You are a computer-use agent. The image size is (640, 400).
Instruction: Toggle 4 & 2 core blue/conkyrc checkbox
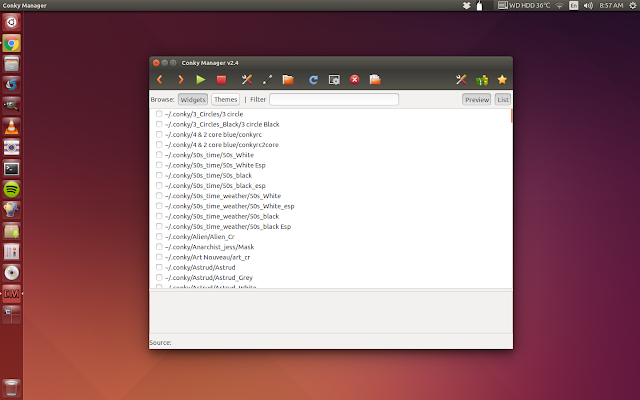(159, 134)
